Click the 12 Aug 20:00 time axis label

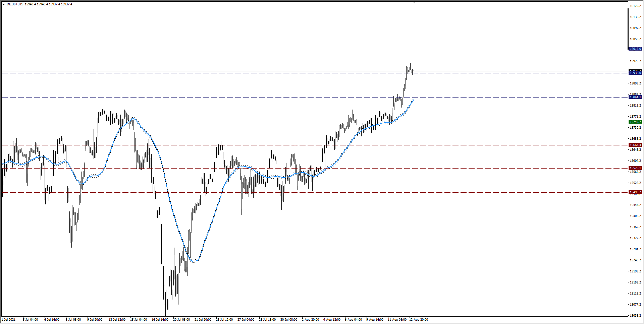tap(418, 320)
